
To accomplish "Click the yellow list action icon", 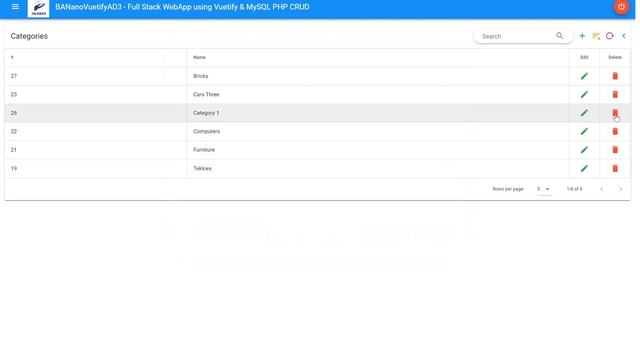I will click(596, 36).
